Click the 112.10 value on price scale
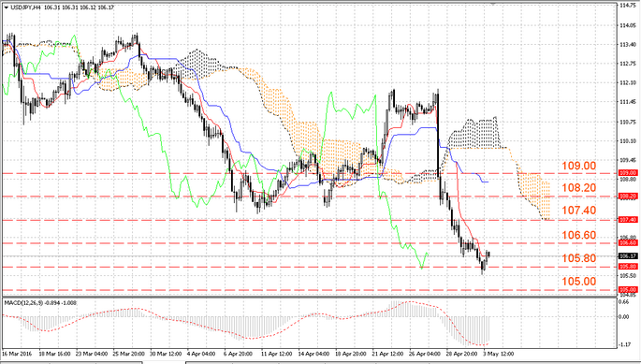 (x=628, y=82)
